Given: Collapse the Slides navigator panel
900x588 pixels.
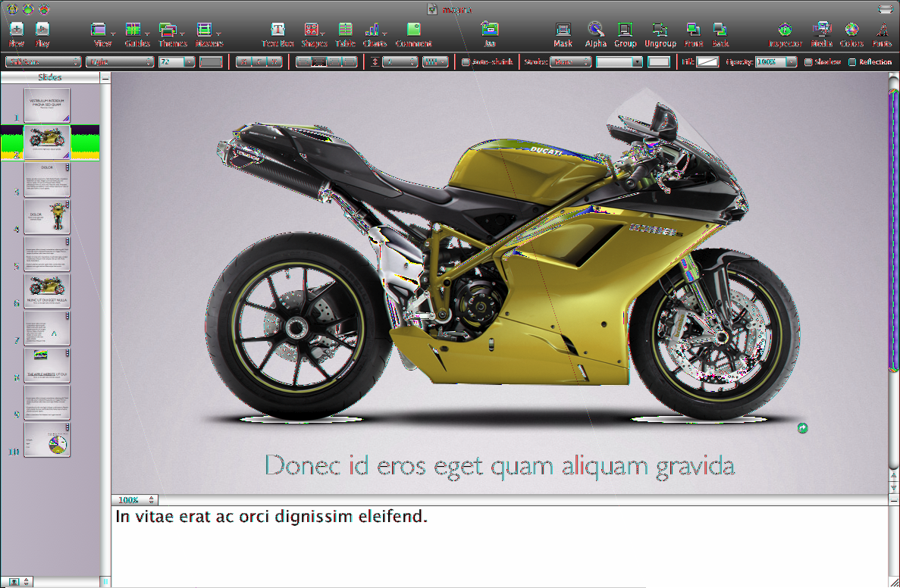Looking at the screenshot, I should point(105,77).
